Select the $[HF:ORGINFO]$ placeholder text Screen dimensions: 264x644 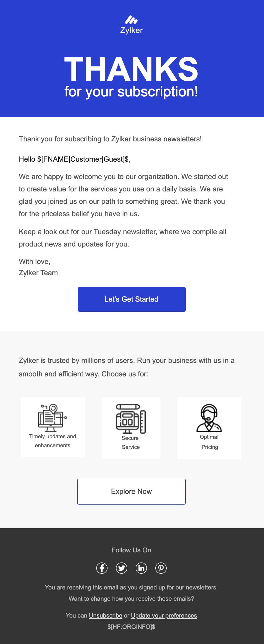(131, 627)
